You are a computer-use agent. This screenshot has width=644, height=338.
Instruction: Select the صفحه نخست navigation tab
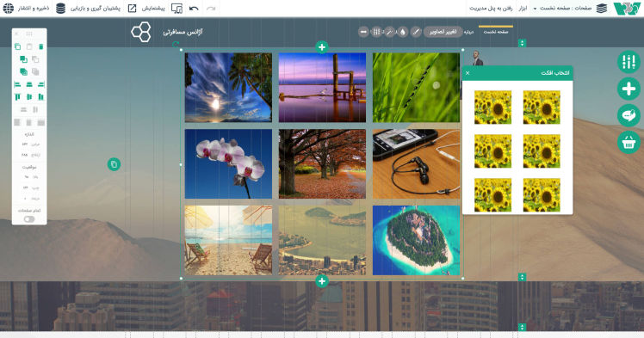496,32
